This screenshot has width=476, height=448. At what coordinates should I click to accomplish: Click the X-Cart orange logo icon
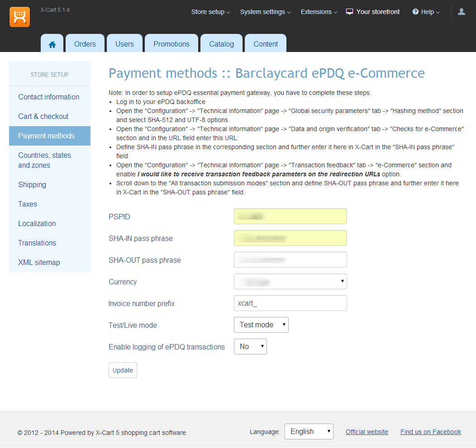click(x=19, y=17)
